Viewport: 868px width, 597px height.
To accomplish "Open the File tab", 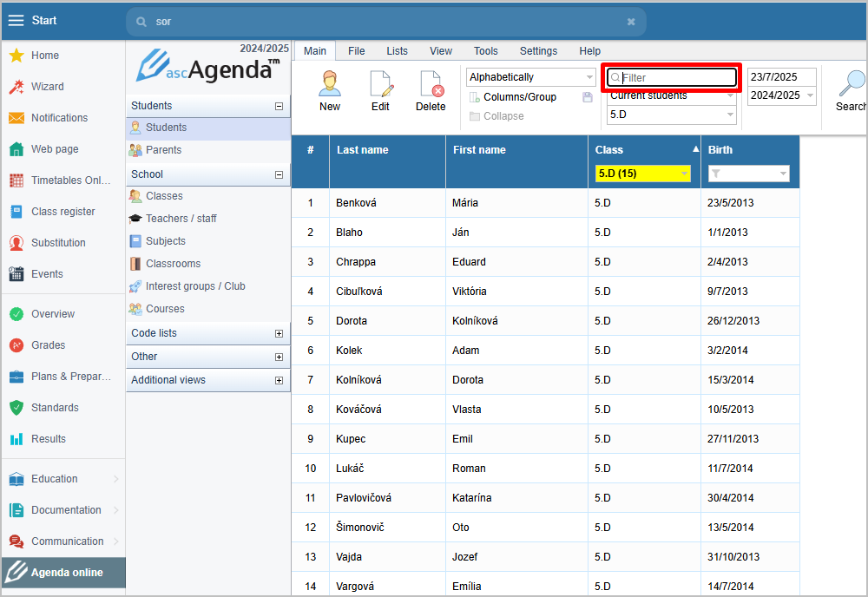I will pyautogui.click(x=357, y=51).
